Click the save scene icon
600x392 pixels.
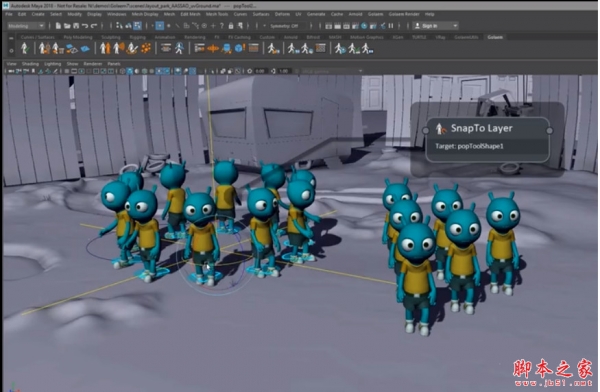coord(76,26)
